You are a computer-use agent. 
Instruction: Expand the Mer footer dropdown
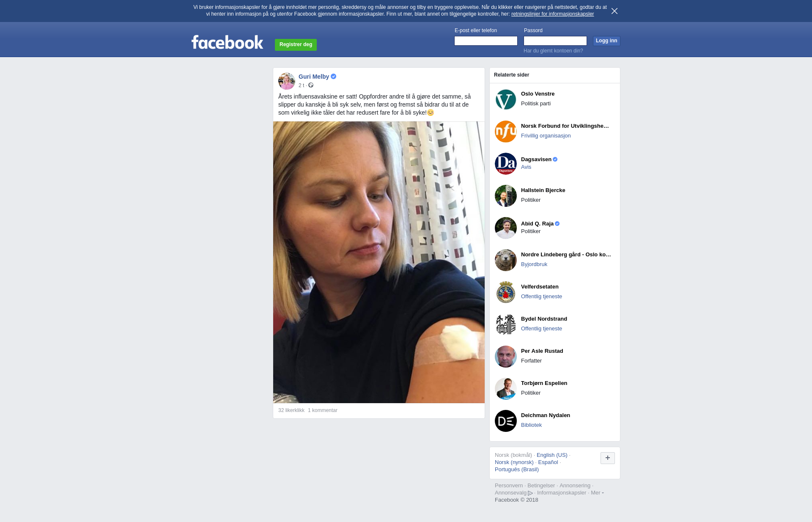[597, 493]
